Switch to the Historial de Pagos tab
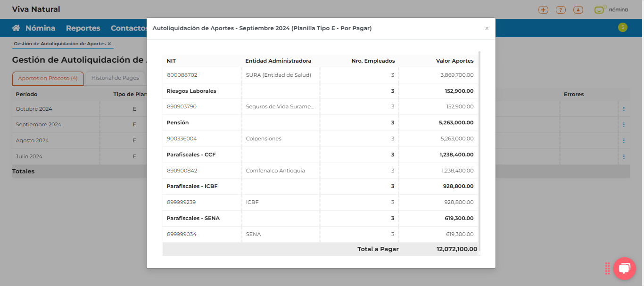This screenshot has height=286, width=644. point(115,78)
